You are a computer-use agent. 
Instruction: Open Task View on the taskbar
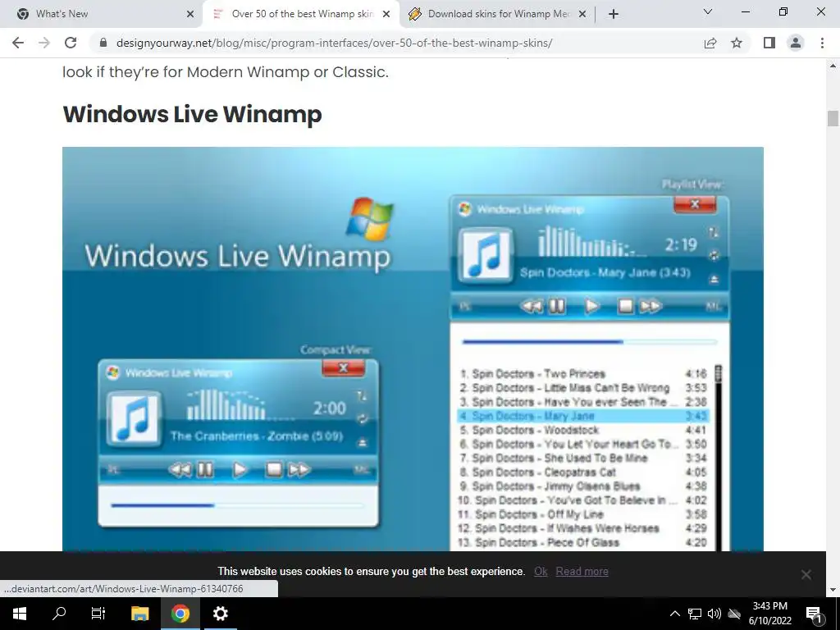coord(98,614)
